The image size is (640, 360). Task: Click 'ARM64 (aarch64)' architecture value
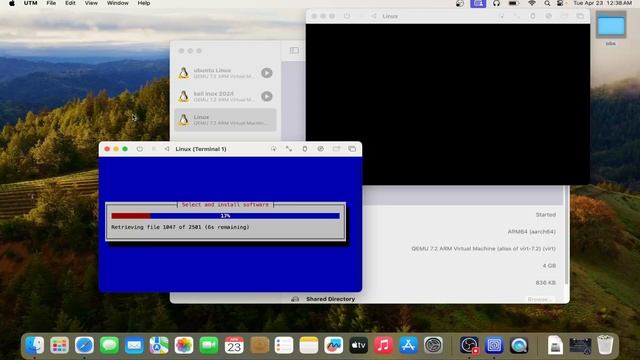click(532, 231)
